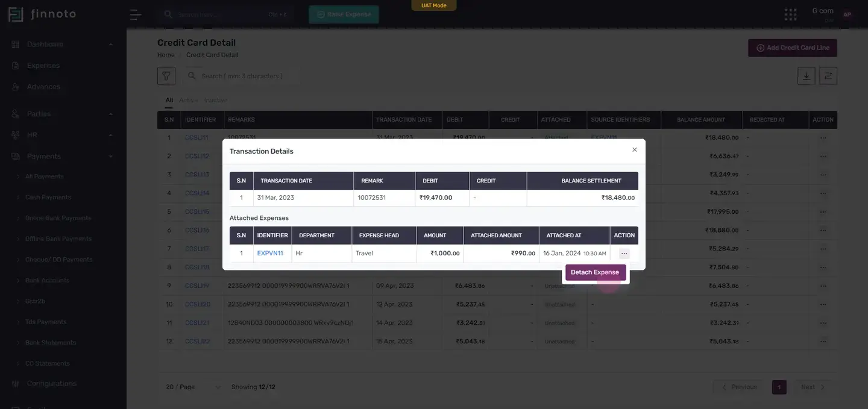Open action menu for row CCSLI19

pos(823,286)
